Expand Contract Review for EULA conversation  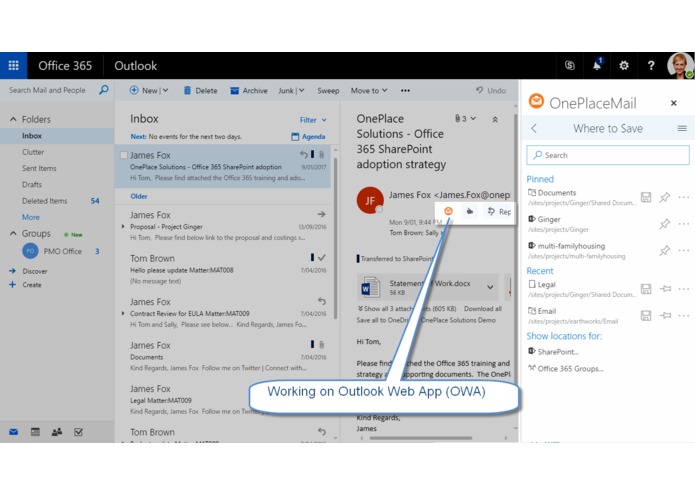123,313
